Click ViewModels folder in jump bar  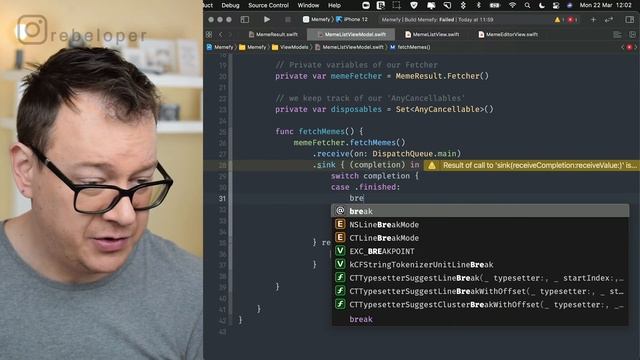click(290, 47)
